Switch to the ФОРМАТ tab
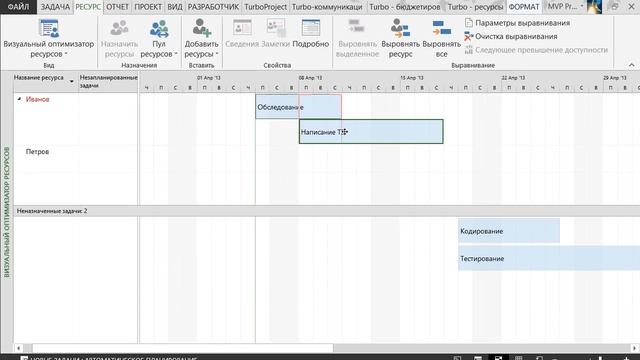Image resolution: width=640 pixels, height=360 pixels. [x=524, y=7]
